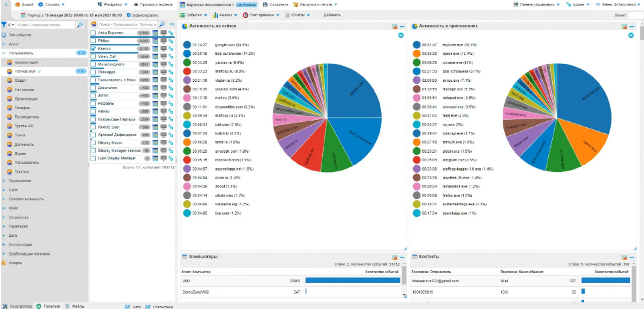The image size is (644, 309).
Task: Click the monitor icon in the RedOS User row
Action: pos(163,127)
